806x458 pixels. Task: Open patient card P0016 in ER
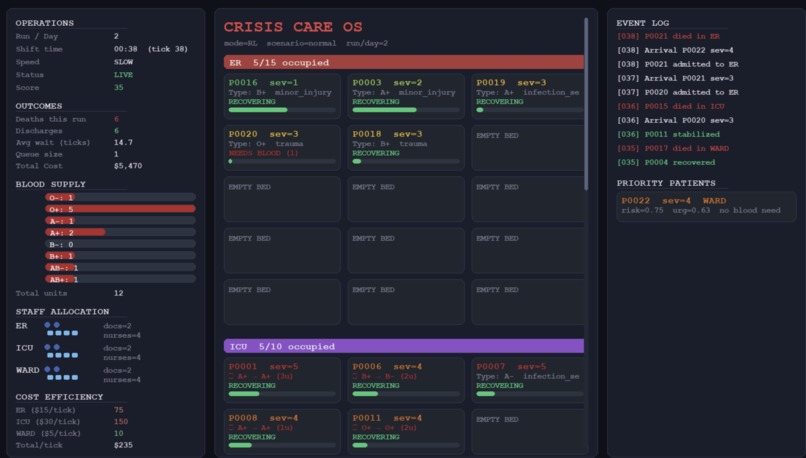coord(282,96)
